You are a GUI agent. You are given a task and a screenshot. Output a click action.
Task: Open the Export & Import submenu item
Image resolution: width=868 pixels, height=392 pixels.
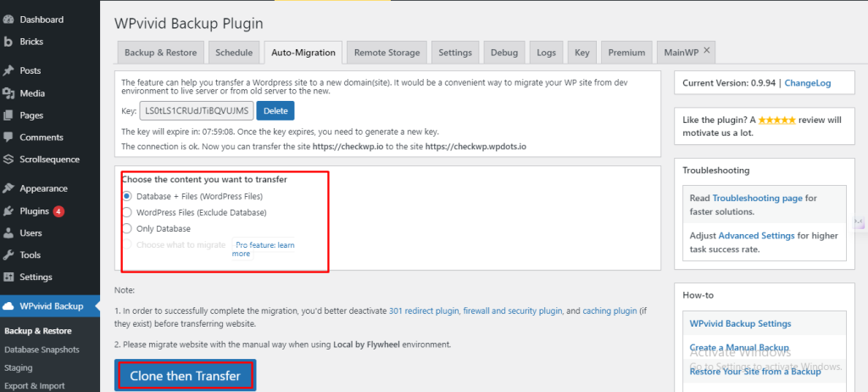tap(34, 386)
